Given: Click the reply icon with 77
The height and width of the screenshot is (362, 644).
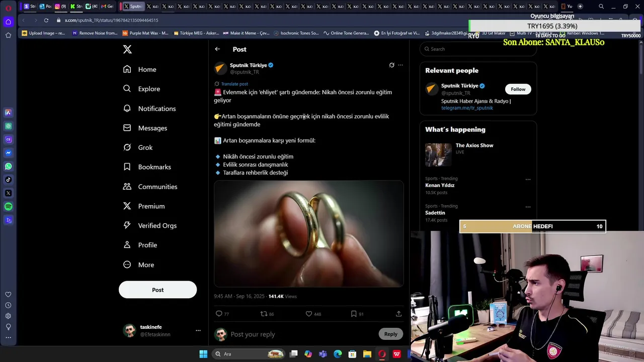Looking at the screenshot, I should [x=219, y=314].
